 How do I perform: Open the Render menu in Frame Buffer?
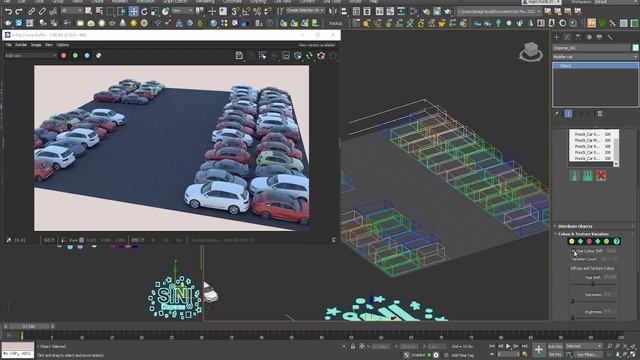[x=21, y=45]
